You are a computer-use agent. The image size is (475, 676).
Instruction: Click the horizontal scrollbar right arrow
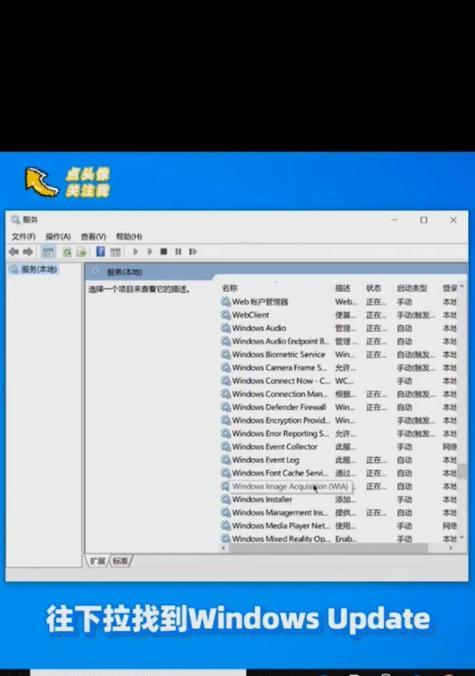(451, 548)
